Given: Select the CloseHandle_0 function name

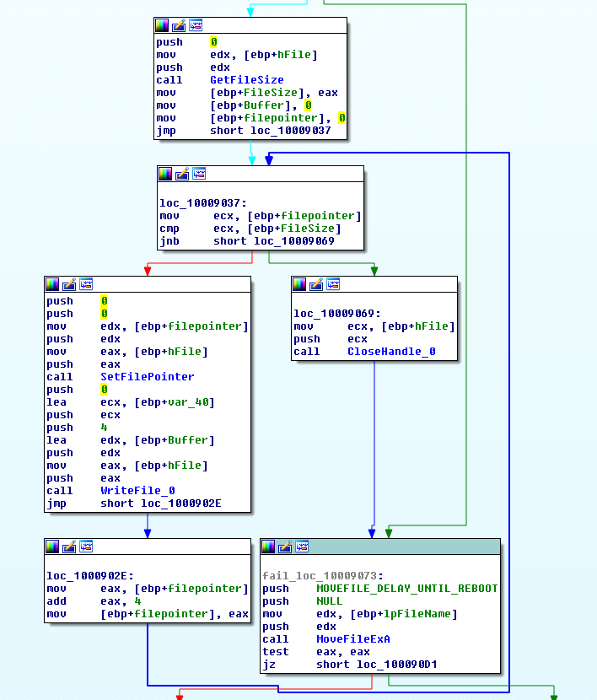Looking at the screenshot, I should click(x=391, y=352).
